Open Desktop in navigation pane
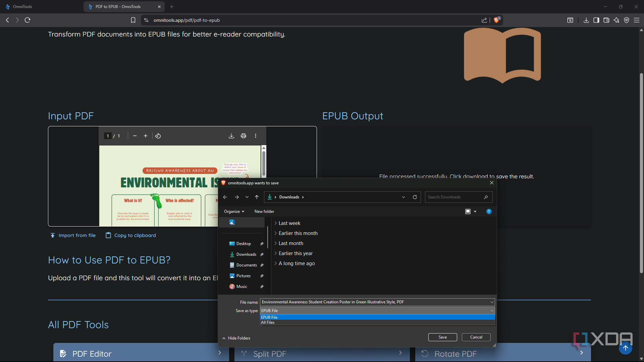The image size is (644, 362). (x=244, y=244)
